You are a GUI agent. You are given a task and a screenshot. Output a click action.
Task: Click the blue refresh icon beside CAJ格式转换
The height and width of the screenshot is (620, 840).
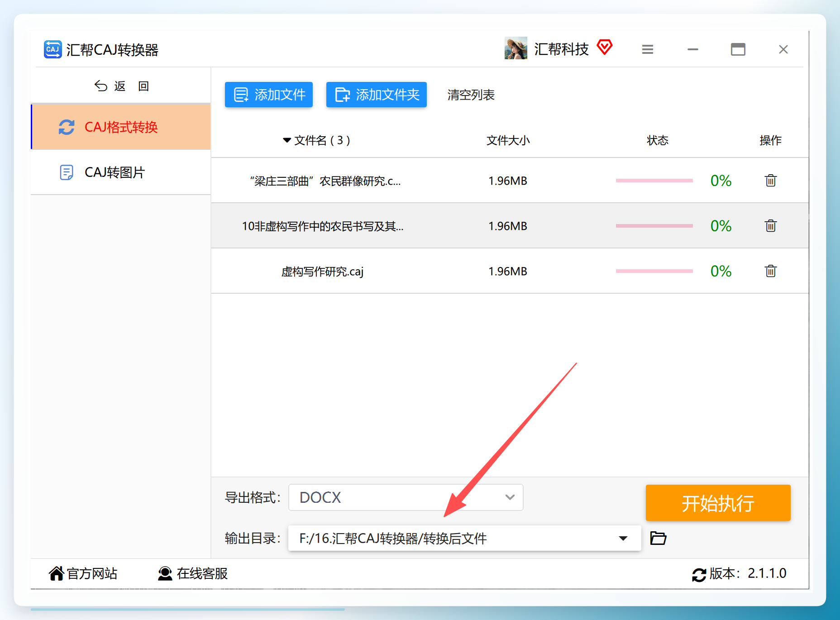pos(67,127)
